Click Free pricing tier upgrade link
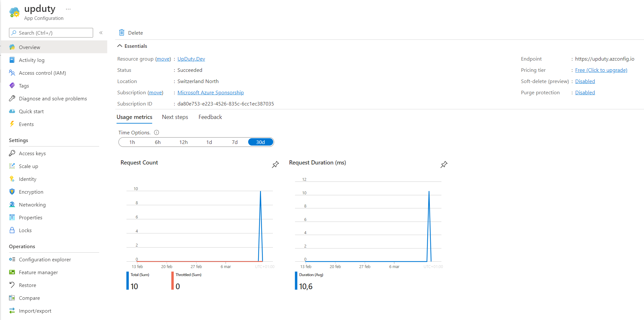The width and height of the screenshot is (644, 320). click(601, 70)
